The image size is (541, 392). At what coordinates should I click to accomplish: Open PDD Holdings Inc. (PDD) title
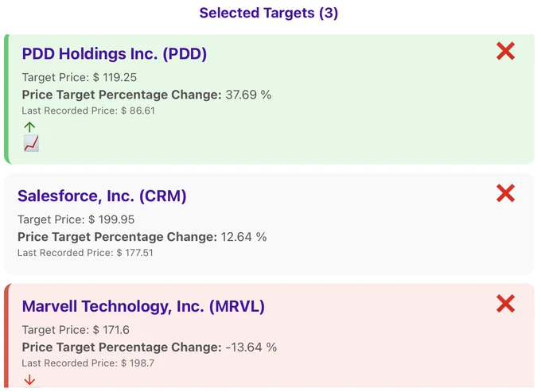pyautogui.click(x=115, y=54)
